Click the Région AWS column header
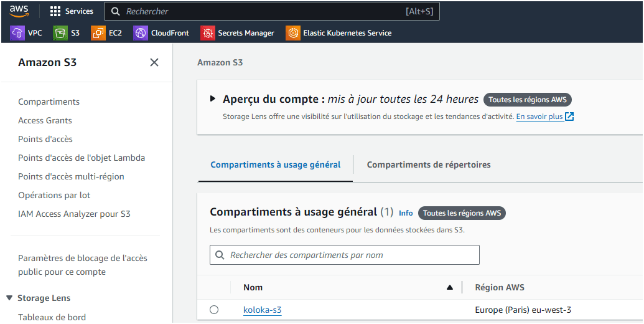This screenshot has width=644, height=324. [x=500, y=287]
